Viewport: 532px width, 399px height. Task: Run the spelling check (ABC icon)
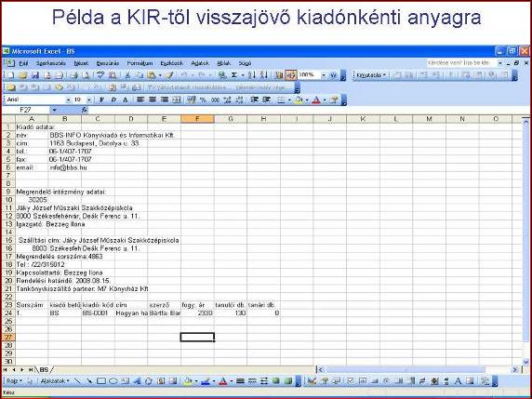pos(100,75)
